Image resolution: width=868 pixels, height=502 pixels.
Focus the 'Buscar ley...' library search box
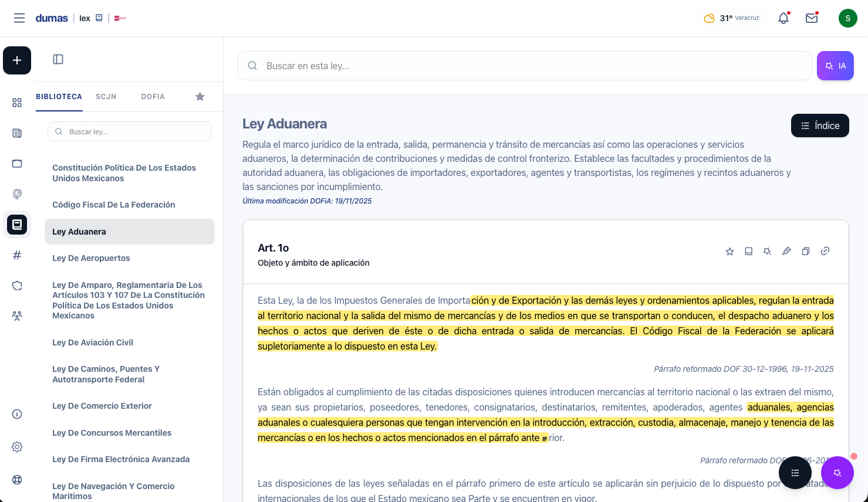tap(130, 131)
